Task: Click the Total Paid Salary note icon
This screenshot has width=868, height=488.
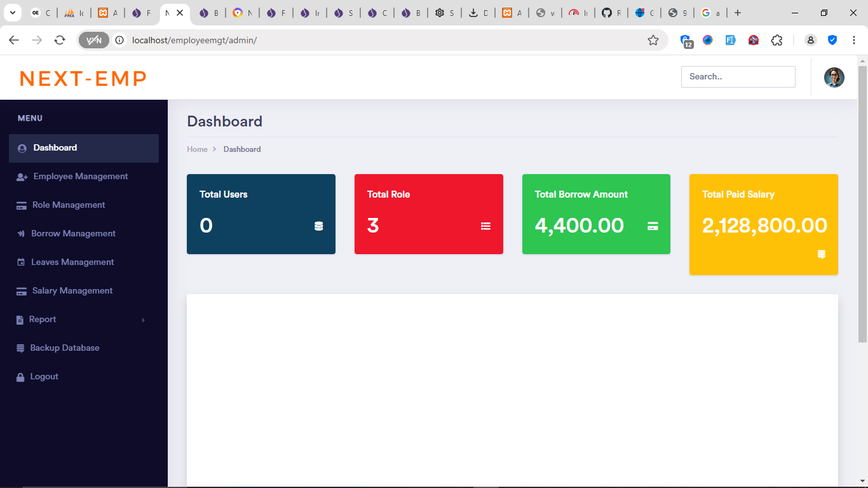Action: 821,255
